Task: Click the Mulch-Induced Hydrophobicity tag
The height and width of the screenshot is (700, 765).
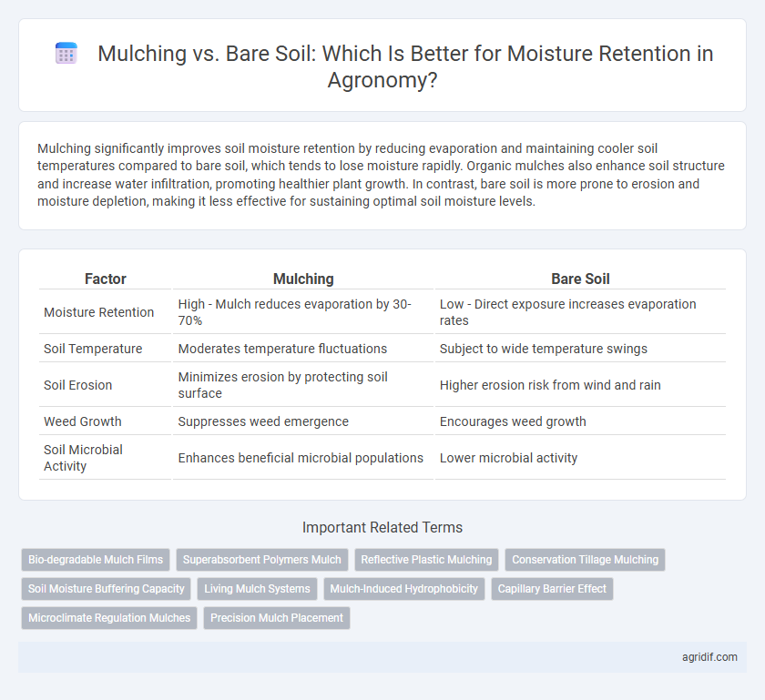Action: (x=404, y=589)
